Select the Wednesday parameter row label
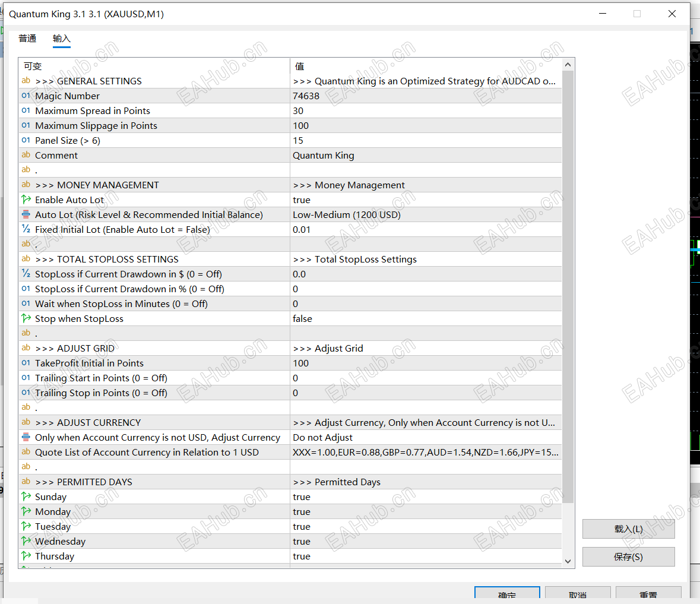Viewport: 700px width, 604px height. pos(61,541)
